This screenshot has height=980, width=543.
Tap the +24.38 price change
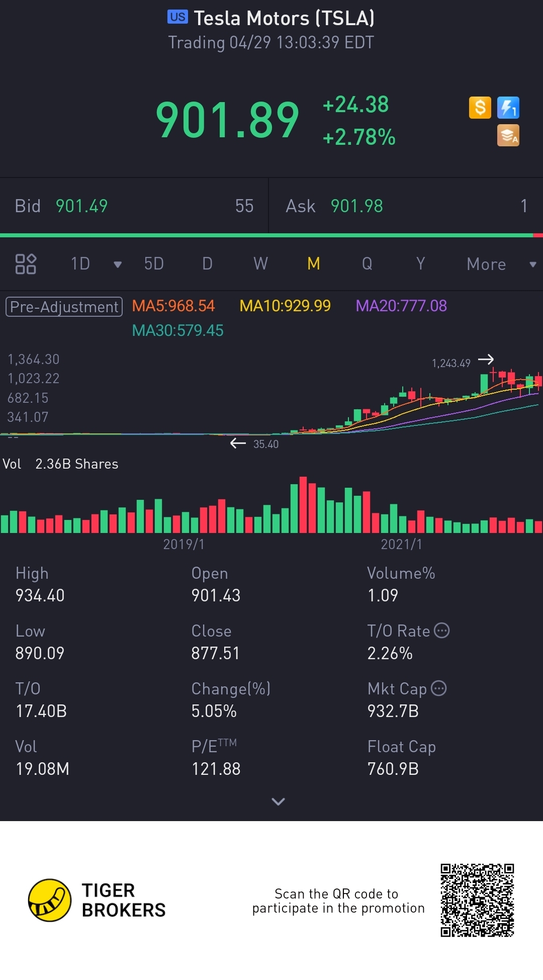(x=356, y=105)
